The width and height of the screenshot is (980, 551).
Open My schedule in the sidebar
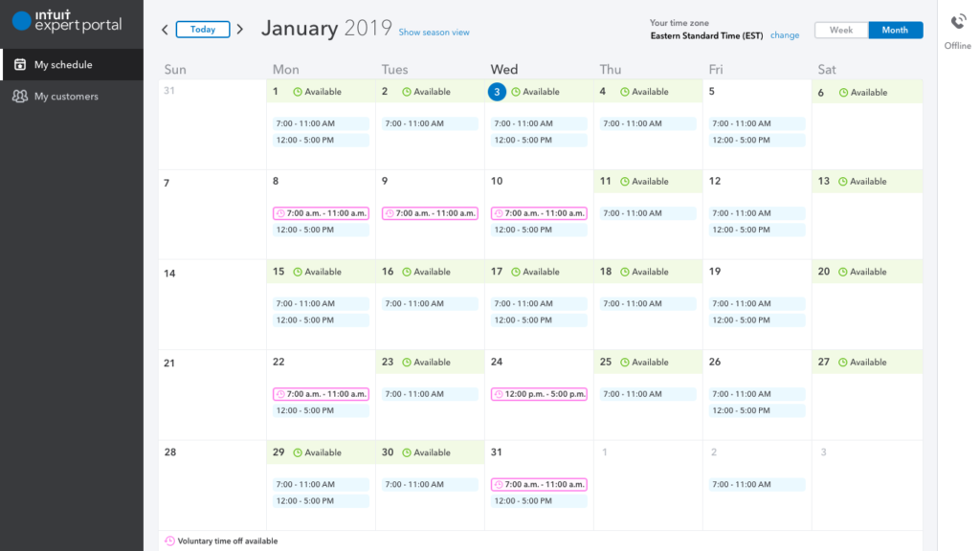coord(63,65)
